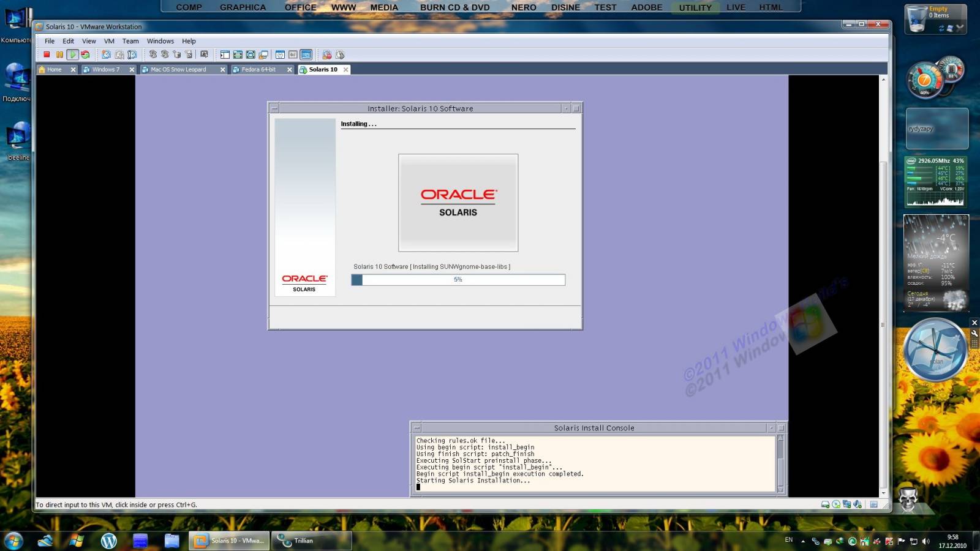Click the Solaris 10 VMware taskbar button

pos(229,541)
